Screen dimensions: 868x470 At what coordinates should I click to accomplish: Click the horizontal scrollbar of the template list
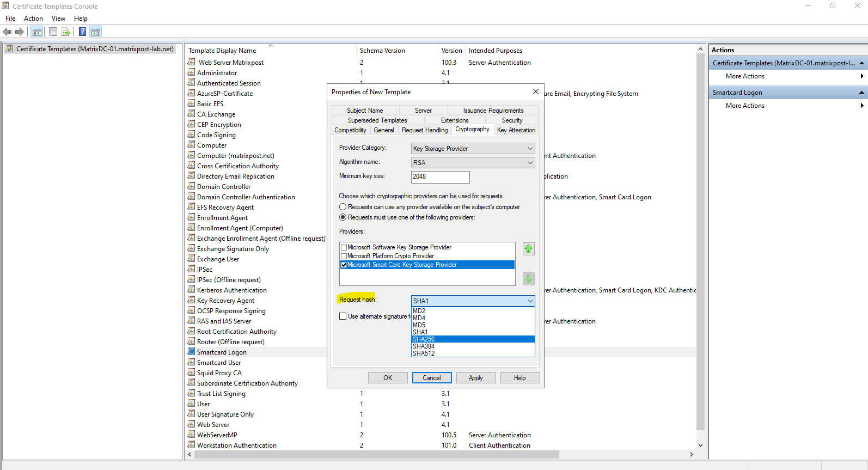376,454
